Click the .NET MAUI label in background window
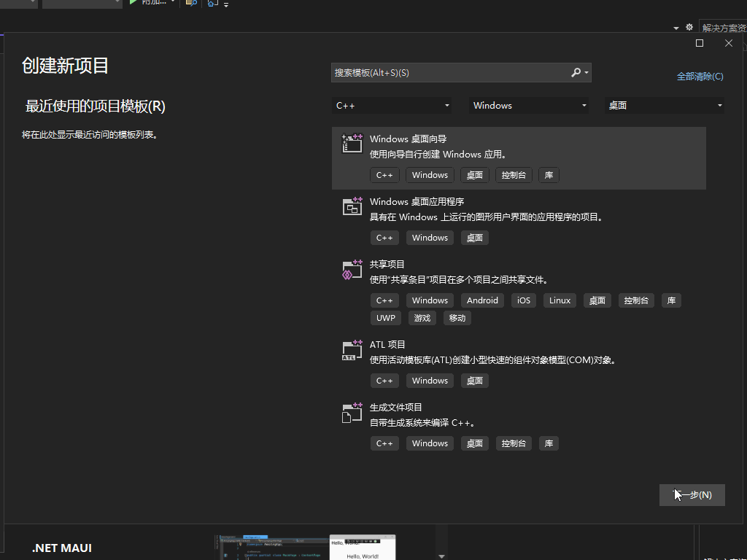This screenshot has width=747, height=560. pos(62,548)
